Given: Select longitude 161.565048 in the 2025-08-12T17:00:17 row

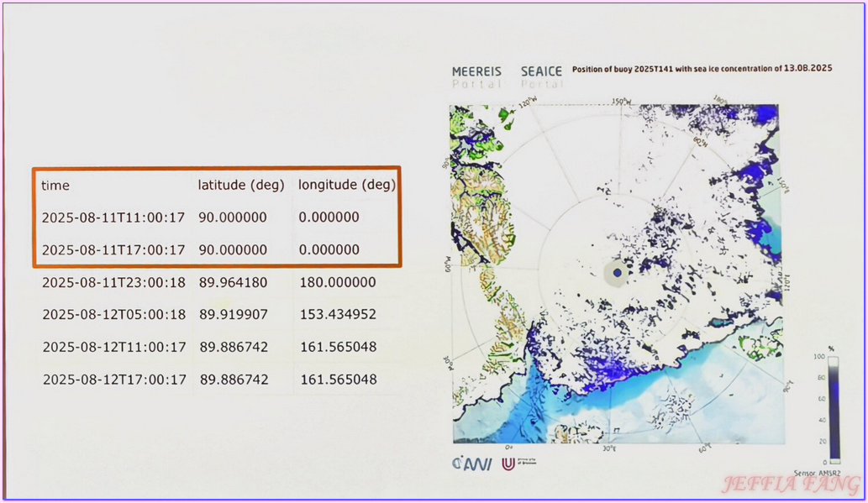Looking at the screenshot, I should (339, 380).
